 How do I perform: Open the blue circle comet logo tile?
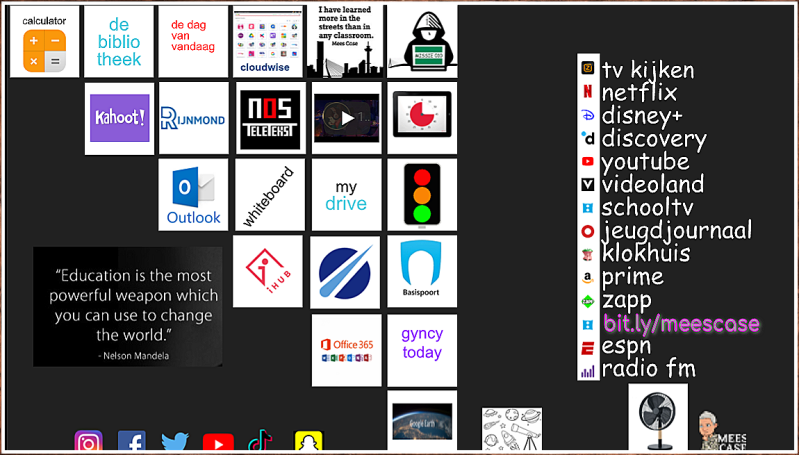[345, 272]
